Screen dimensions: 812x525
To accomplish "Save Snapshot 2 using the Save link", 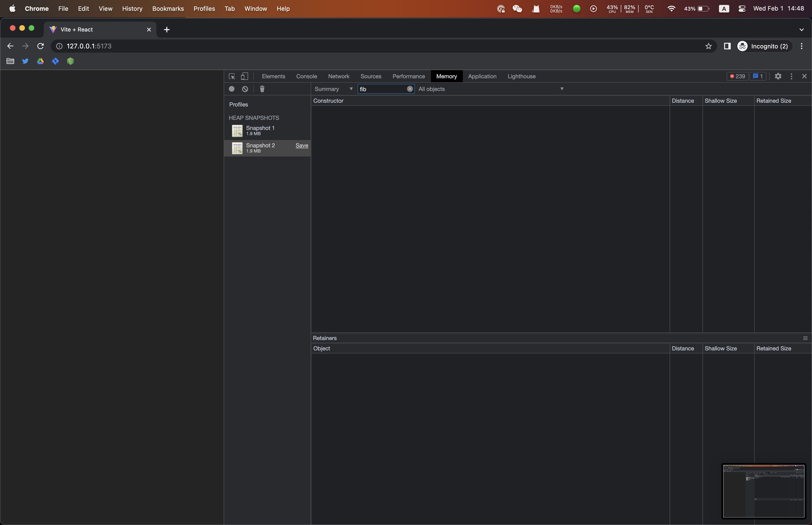I will coord(302,145).
